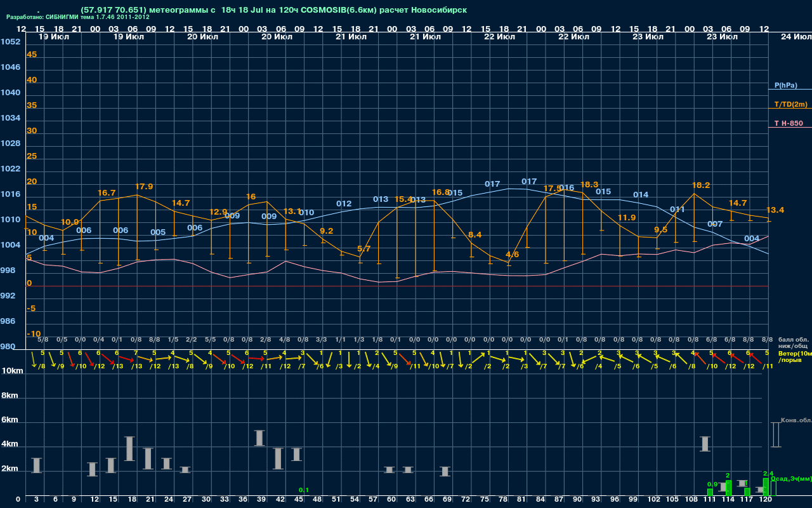Click the lowest temperature value 4.6
Screen dimensions: 812x508
coord(512,255)
